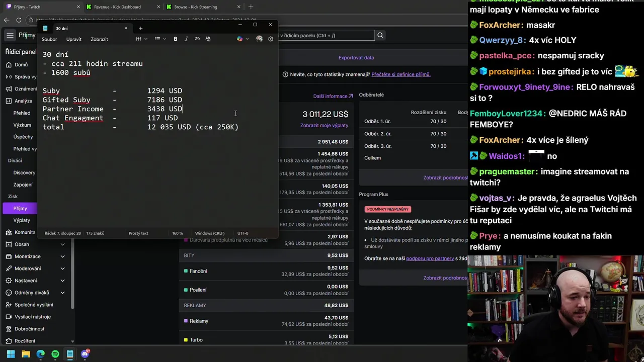Open the Notepad account avatar

pyautogui.click(x=259, y=39)
